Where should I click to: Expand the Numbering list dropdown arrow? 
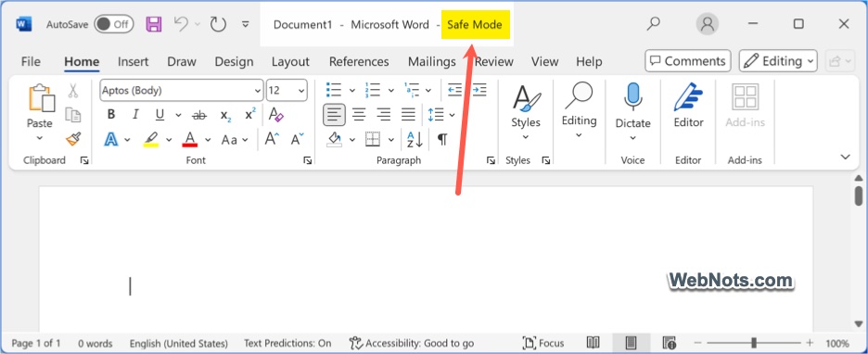coord(390,90)
